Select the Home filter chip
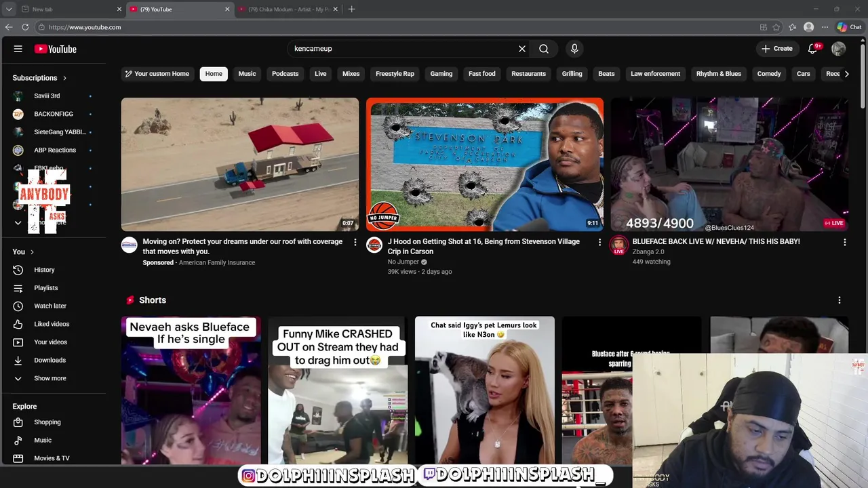The height and width of the screenshot is (488, 868). tap(214, 74)
